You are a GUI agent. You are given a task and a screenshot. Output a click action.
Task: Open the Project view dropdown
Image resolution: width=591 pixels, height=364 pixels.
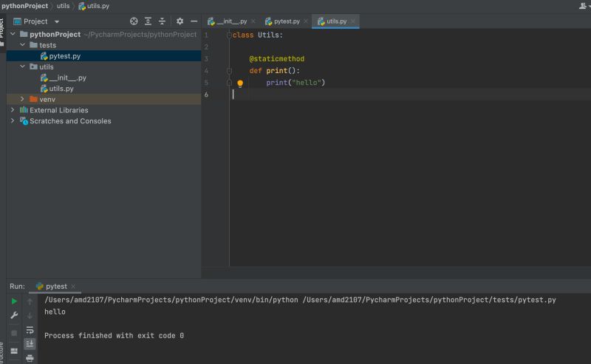pos(57,22)
